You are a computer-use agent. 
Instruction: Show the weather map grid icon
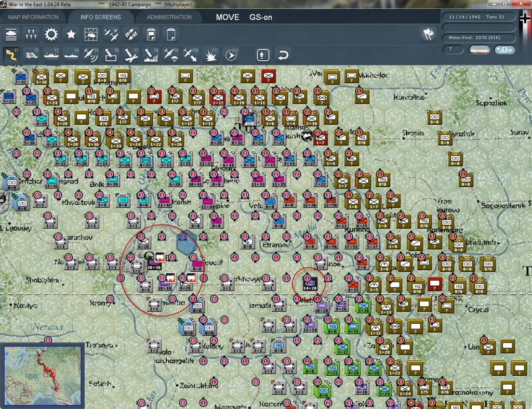click(x=91, y=34)
